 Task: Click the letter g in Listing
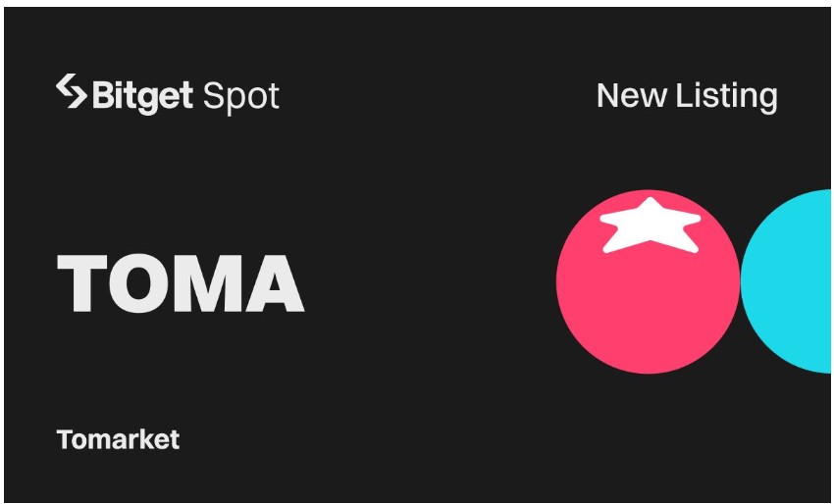[x=768, y=101]
